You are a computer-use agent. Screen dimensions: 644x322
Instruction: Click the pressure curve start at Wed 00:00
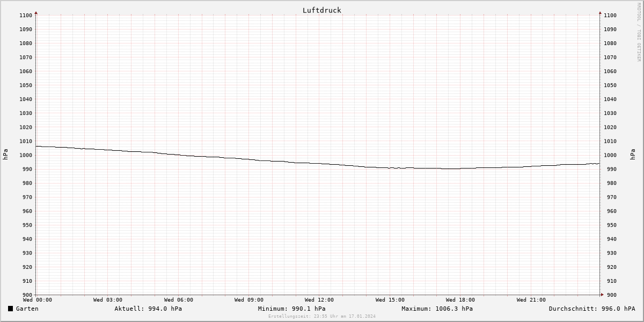[36, 146]
